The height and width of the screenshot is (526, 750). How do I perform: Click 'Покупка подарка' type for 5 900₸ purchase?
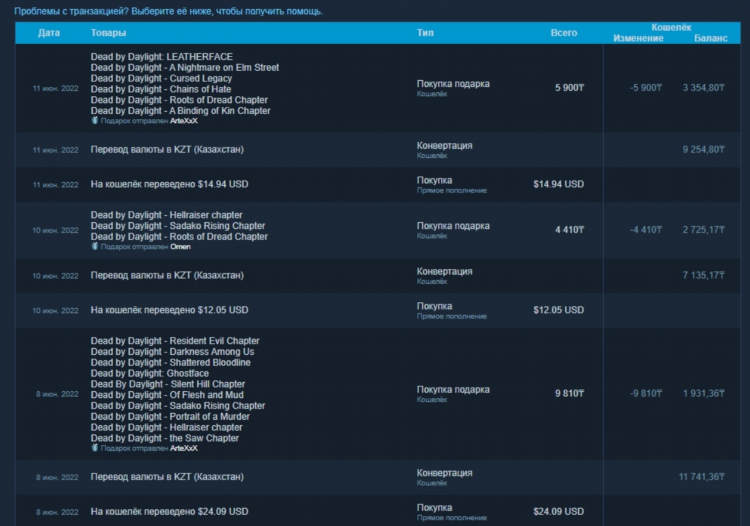pos(453,84)
